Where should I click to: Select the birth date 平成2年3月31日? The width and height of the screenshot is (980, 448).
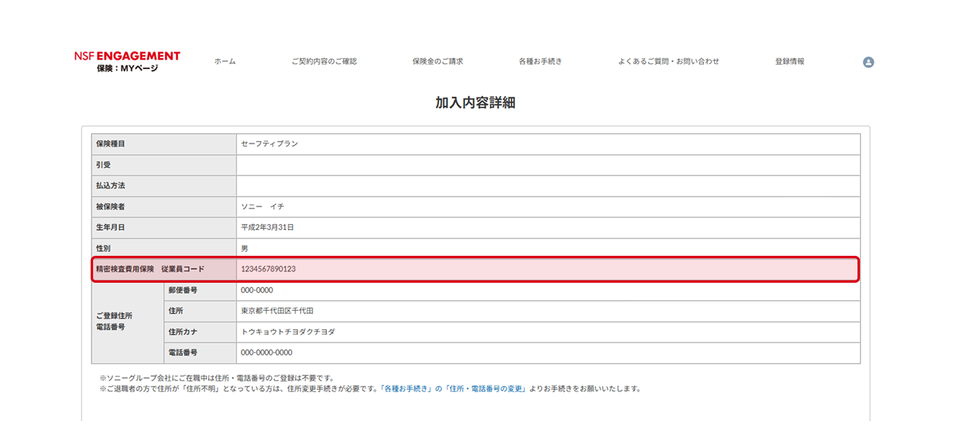[x=267, y=227]
